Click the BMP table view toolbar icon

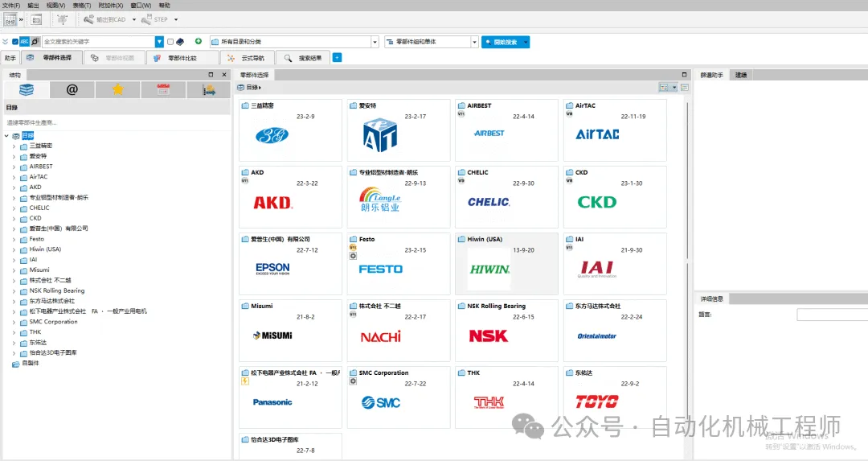[10, 19]
